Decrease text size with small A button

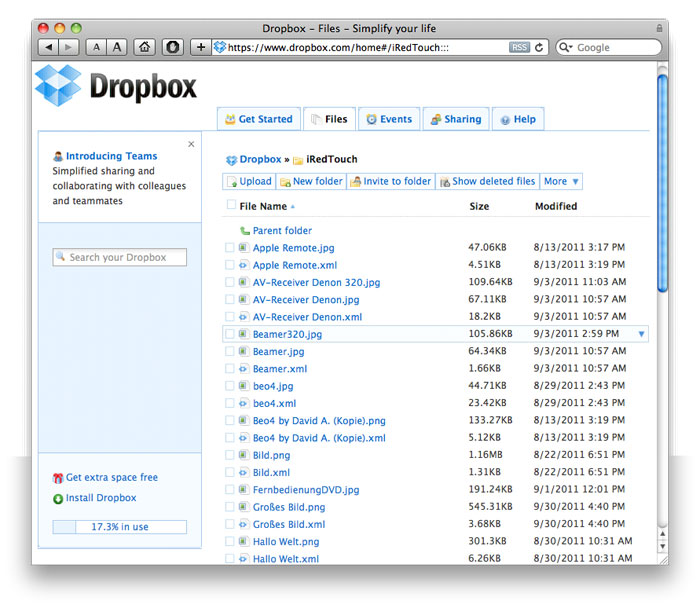[96, 47]
